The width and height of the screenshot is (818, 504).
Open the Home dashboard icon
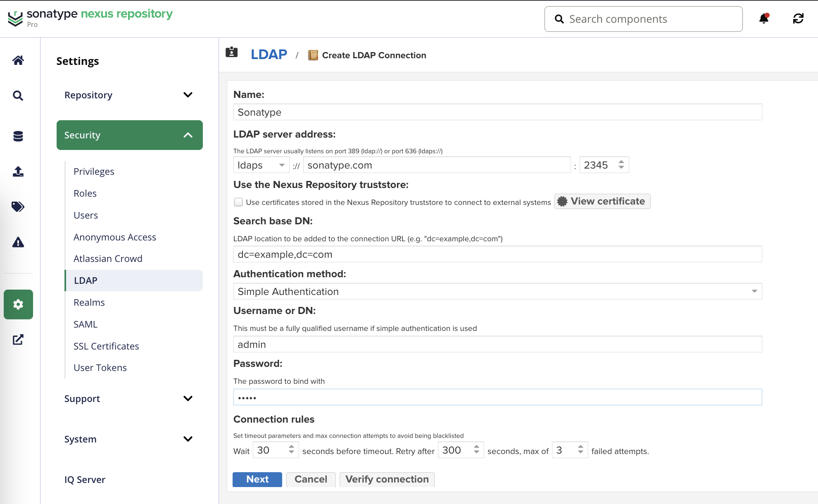click(x=18, y=60)
